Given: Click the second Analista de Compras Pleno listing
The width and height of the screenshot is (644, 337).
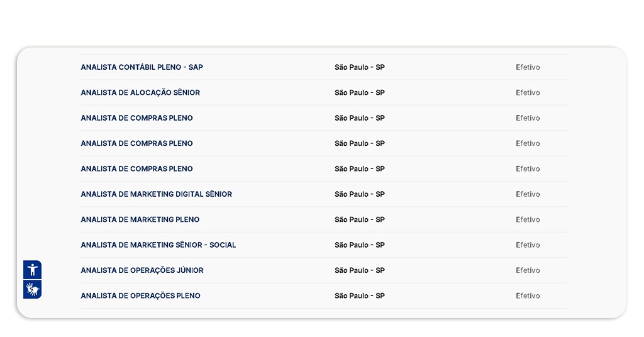Looking at the screenshot, I should click(x=136, y=143).
